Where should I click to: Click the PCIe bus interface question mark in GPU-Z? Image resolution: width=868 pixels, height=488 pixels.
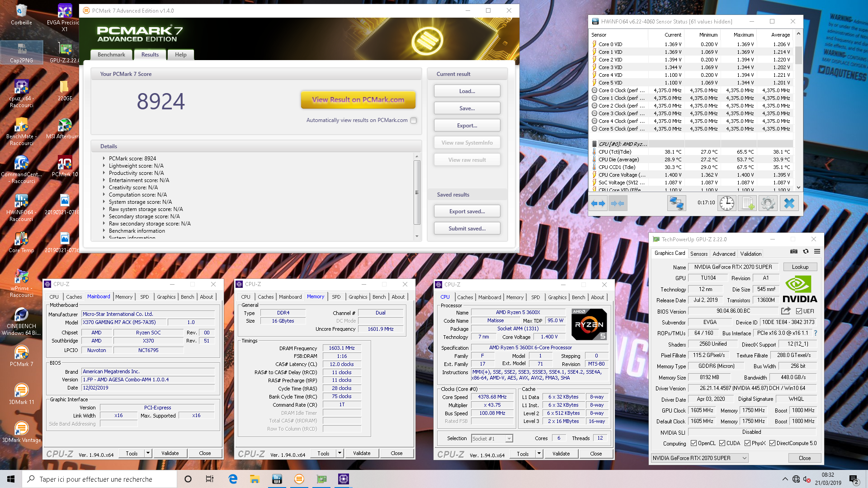[816, 333]
